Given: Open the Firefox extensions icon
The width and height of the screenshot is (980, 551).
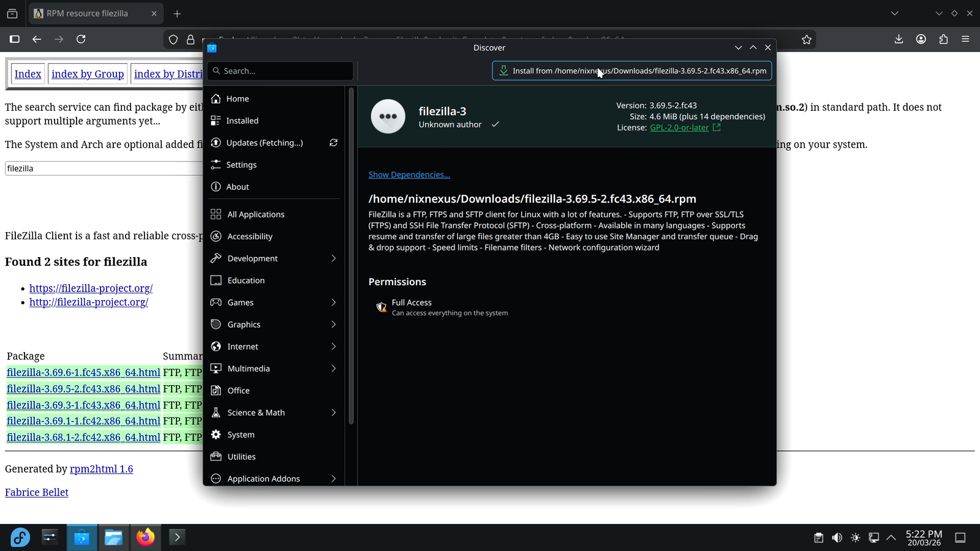Looking at the screenshot, I should [x=943, y=39].
